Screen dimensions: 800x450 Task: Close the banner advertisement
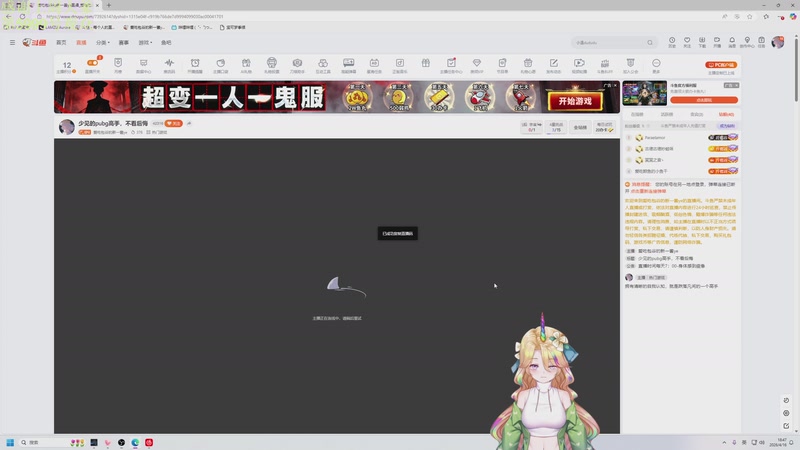pos(615,85)
